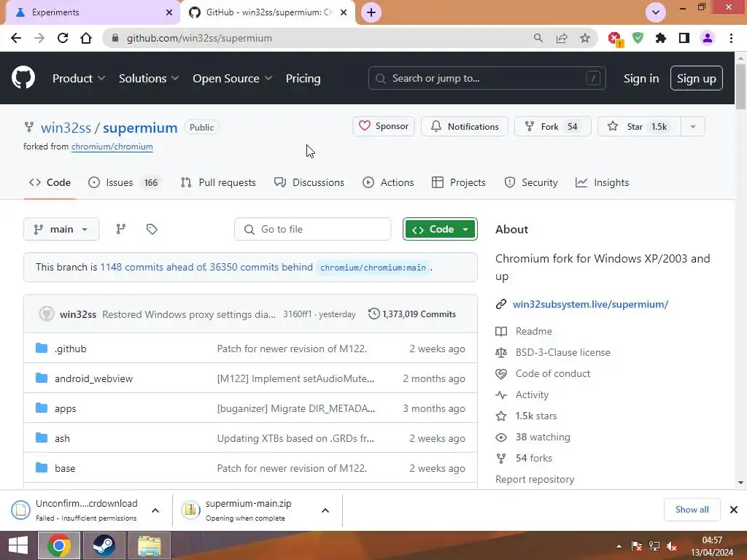Click the zoom magnifier icon in address bar
Screen dimensions: 747x560
[x=538, y=38]
